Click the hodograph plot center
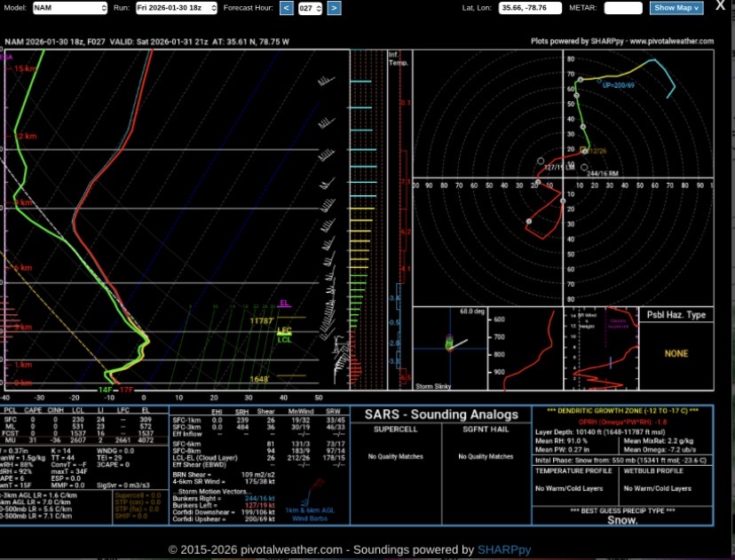The image size is (735, 560). point(564,185)
